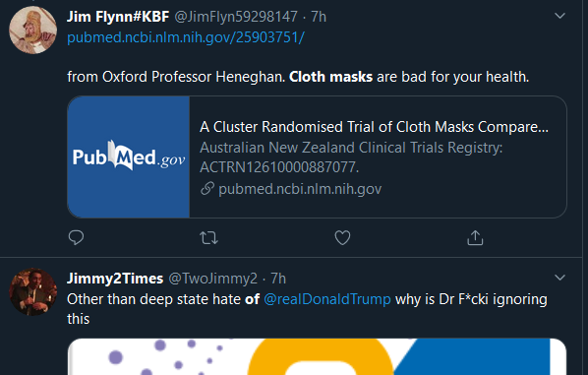Open Jim Flynn's profile avatar
The image size is (588, 375).
(x=33, y=31)
